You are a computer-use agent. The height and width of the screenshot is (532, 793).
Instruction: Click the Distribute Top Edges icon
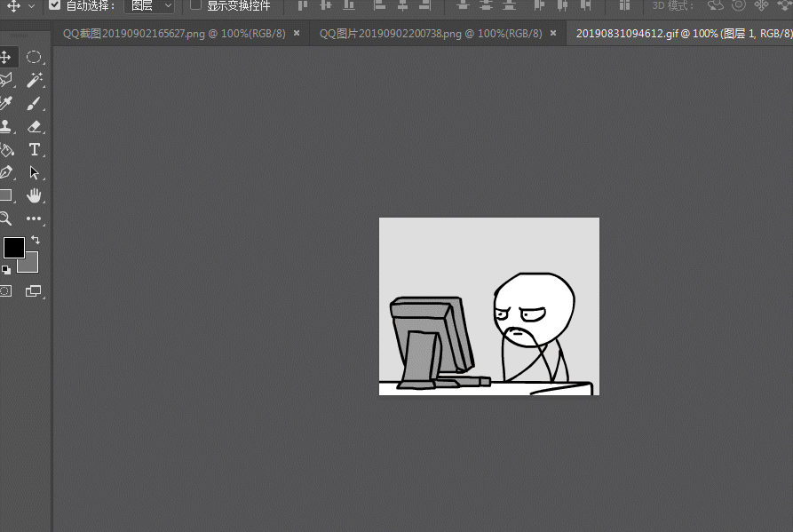463,5
